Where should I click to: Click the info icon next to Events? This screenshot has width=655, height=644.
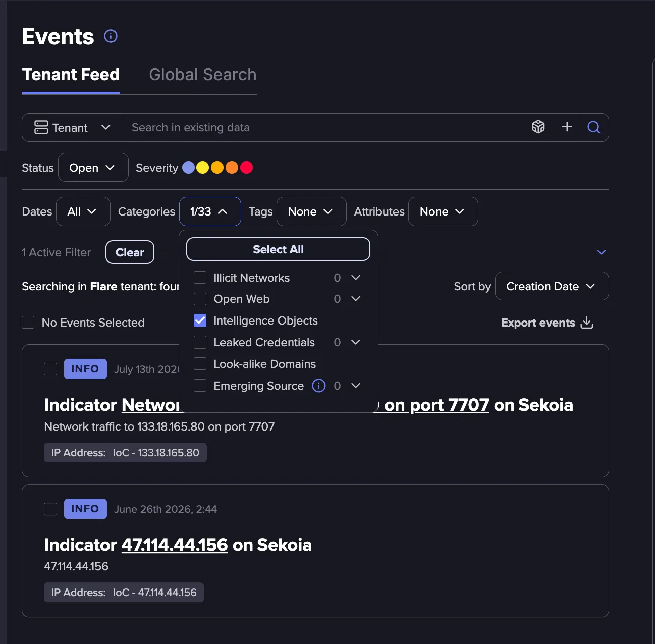coord(111,36)
